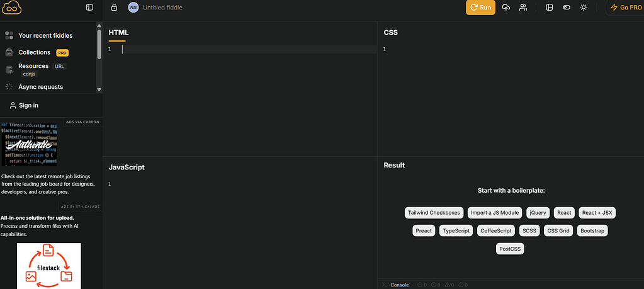Click the AN user avatar
644x289 pixels.
click(133, 8)
